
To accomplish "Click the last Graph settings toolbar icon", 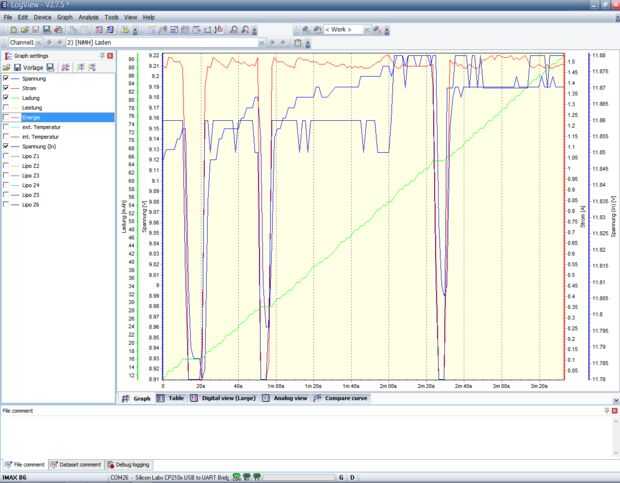I will tap(92, 68).
